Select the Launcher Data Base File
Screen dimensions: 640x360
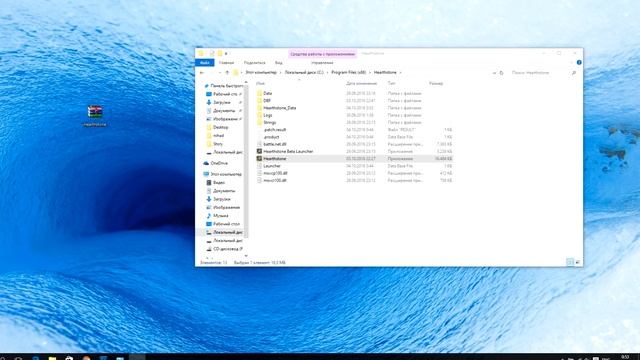(x=272, y=166)
